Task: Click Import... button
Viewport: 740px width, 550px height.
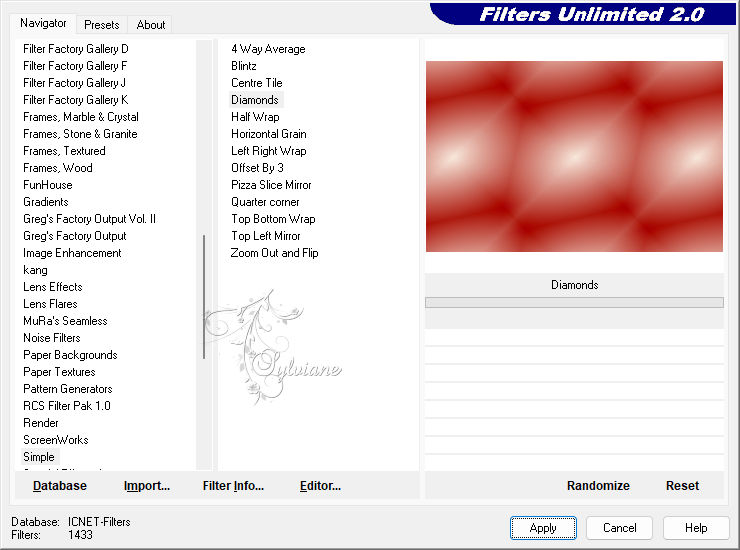Action: pyautogui.click(x=147, y=486)
